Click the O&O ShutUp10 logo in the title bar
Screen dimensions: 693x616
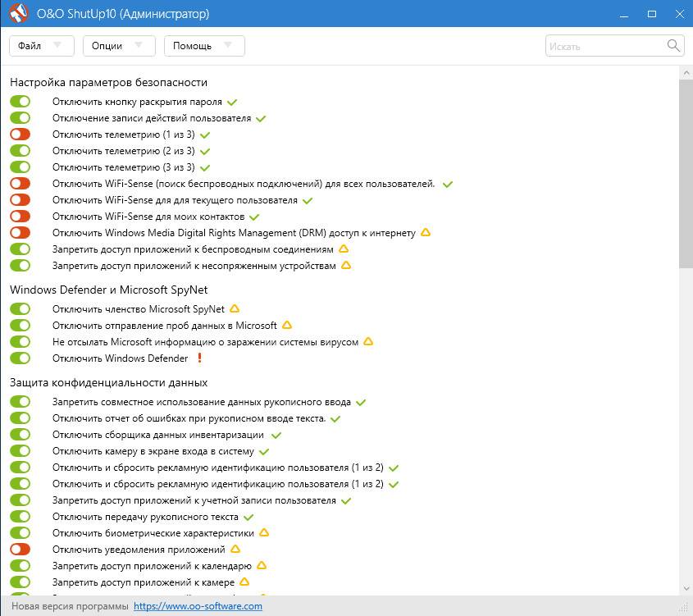pyautogui.click(x=18, y=13)
